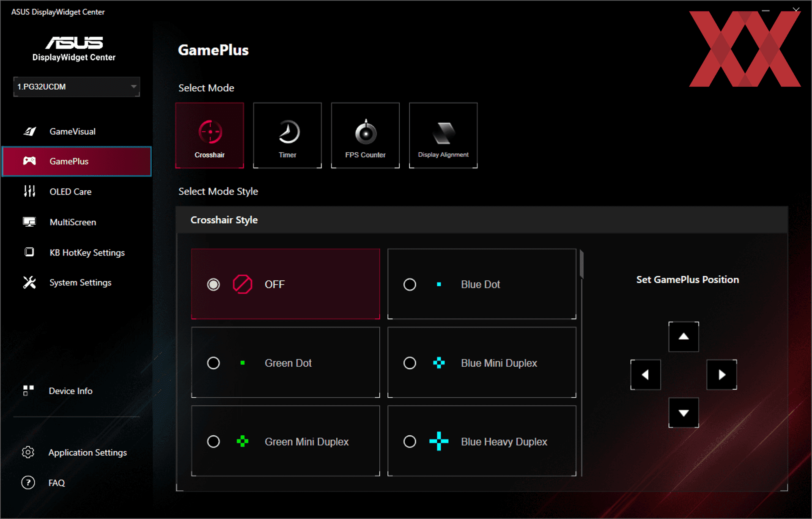Image resolution: width=812 pixels, height=519 pixels.
Task: Click the ASUS logo in the sidebar
Action: coord(74,43)
